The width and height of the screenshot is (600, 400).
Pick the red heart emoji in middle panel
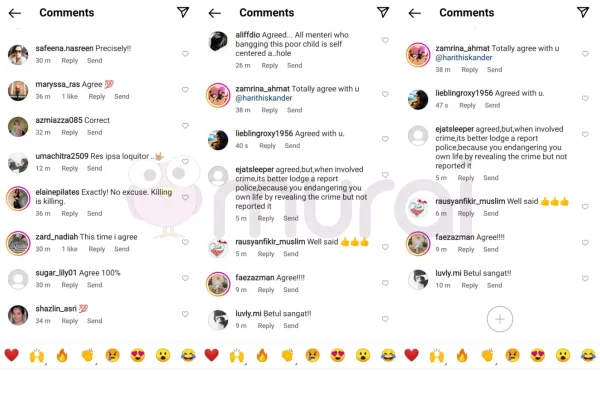[211, 355]
